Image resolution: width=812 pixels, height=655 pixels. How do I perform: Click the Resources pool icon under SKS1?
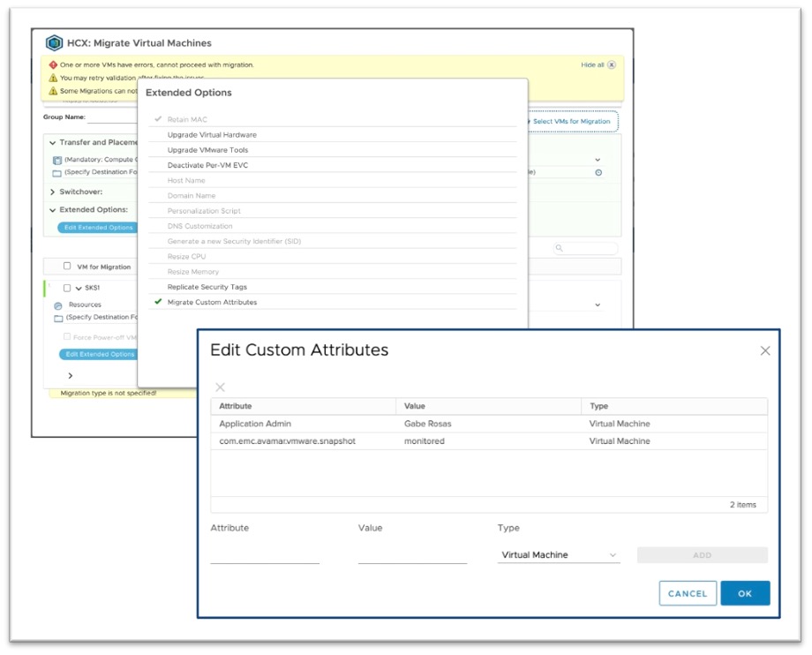[x=57, y=305]
